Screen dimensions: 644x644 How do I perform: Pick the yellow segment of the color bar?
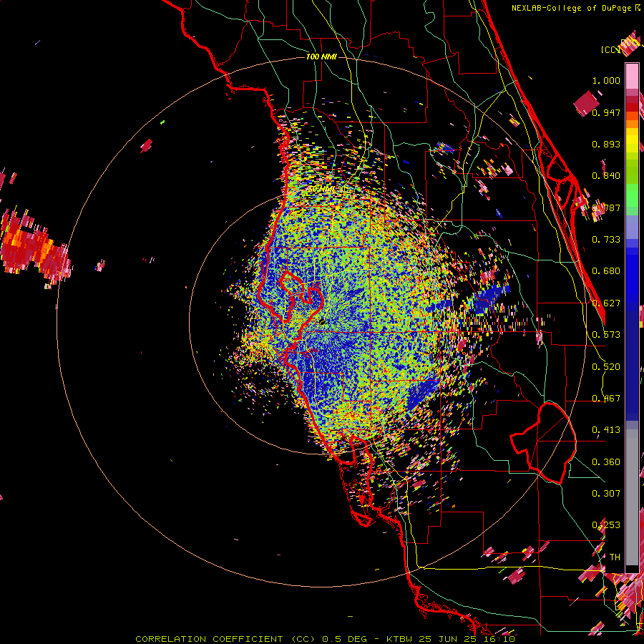tap(632, 140)
